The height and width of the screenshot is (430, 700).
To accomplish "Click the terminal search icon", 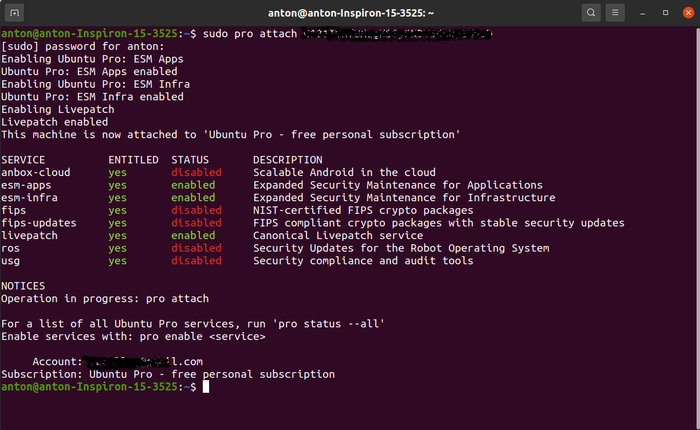I will [x=591, y=13].
